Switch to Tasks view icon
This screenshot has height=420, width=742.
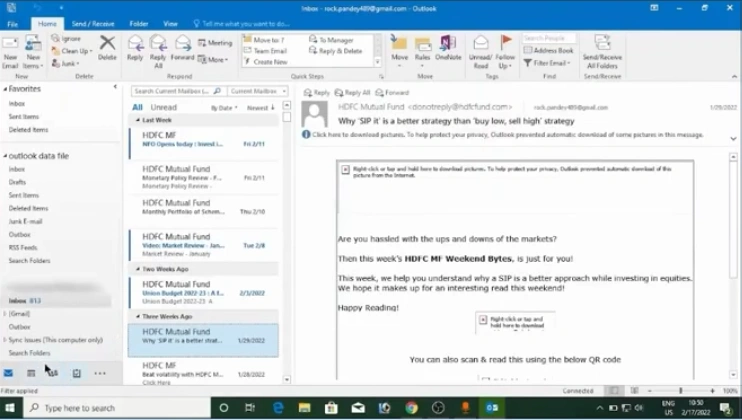77,373
